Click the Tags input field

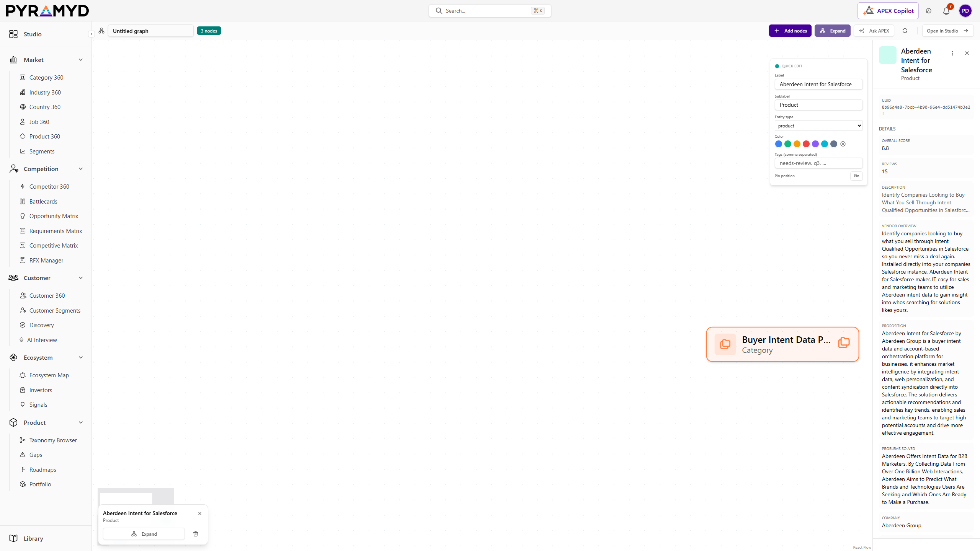click(818, 163)
